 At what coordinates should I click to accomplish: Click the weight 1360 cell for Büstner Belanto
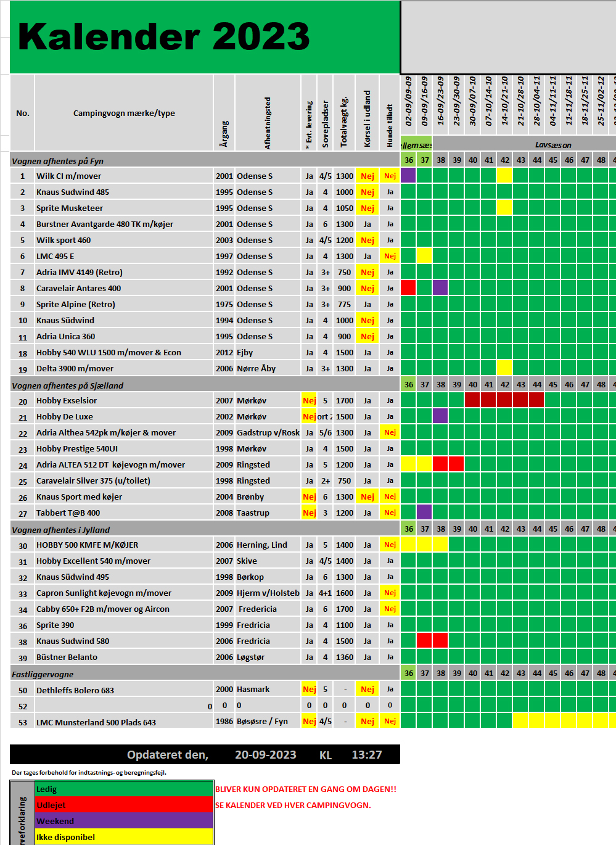(345, 657)
